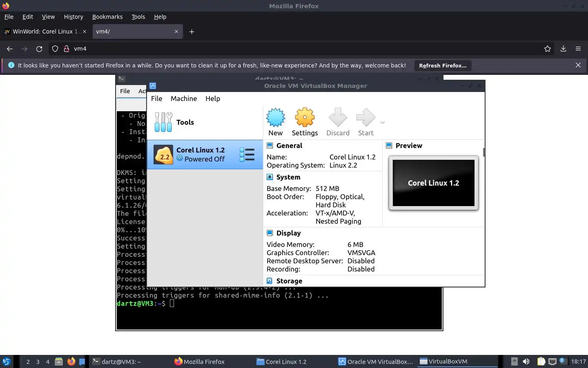Open the File menu in VirtualBox Manager
The width and height of the screenshot is (588, 368).
[156, 99]
